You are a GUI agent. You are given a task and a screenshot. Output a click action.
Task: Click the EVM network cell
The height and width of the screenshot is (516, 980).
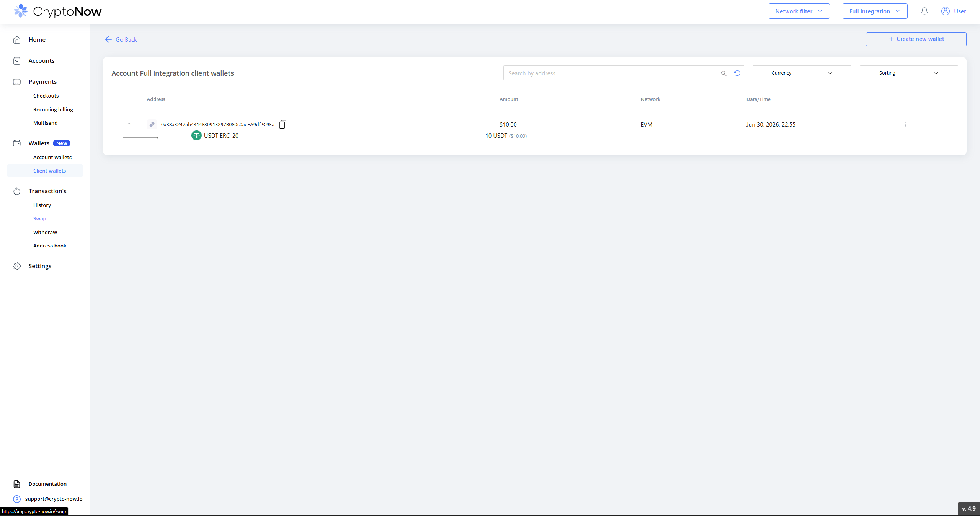647,124
